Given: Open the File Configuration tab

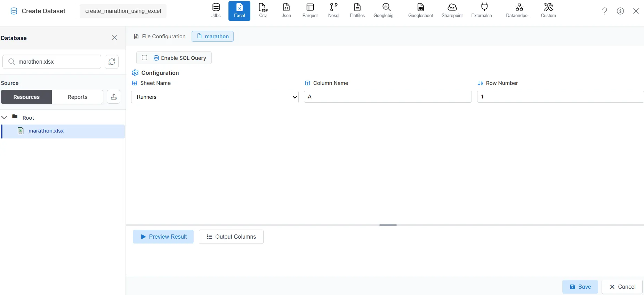Looking at the screenshot, I should point(160,37).
